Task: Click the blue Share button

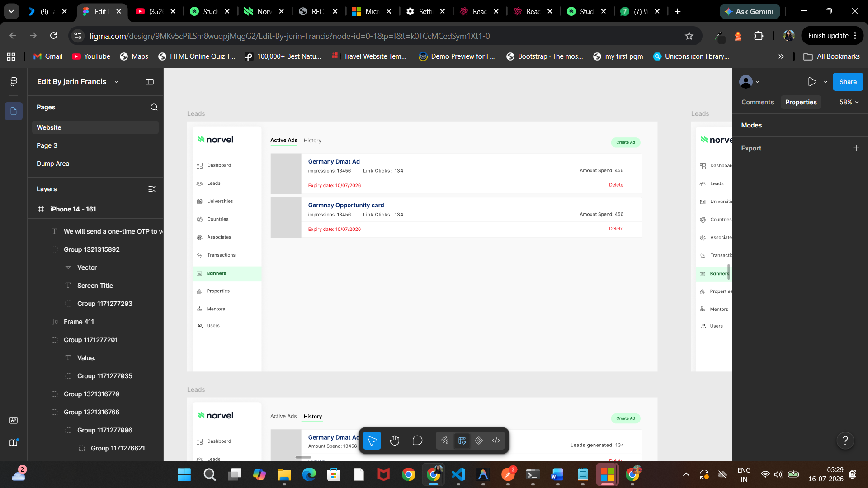Action: click(x=848, y=82)
